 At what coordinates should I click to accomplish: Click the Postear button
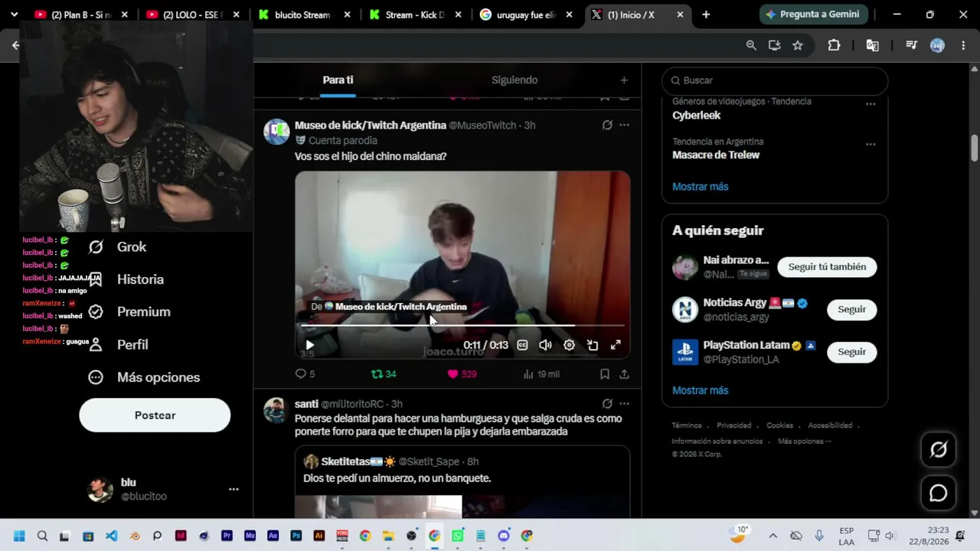155,416
